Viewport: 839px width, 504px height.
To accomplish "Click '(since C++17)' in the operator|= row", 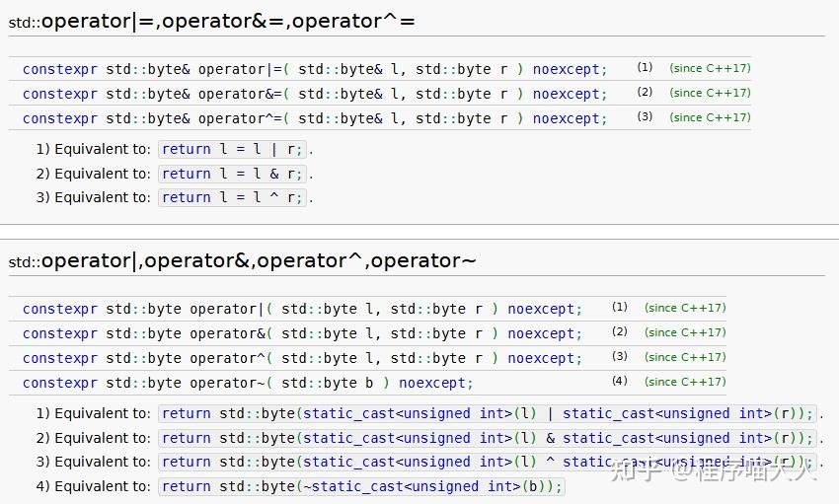I will pyautogui.click(x=710, y=68).
